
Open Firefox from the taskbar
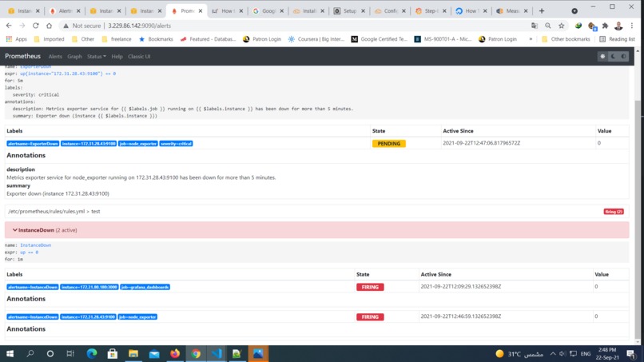click(175, 353)
